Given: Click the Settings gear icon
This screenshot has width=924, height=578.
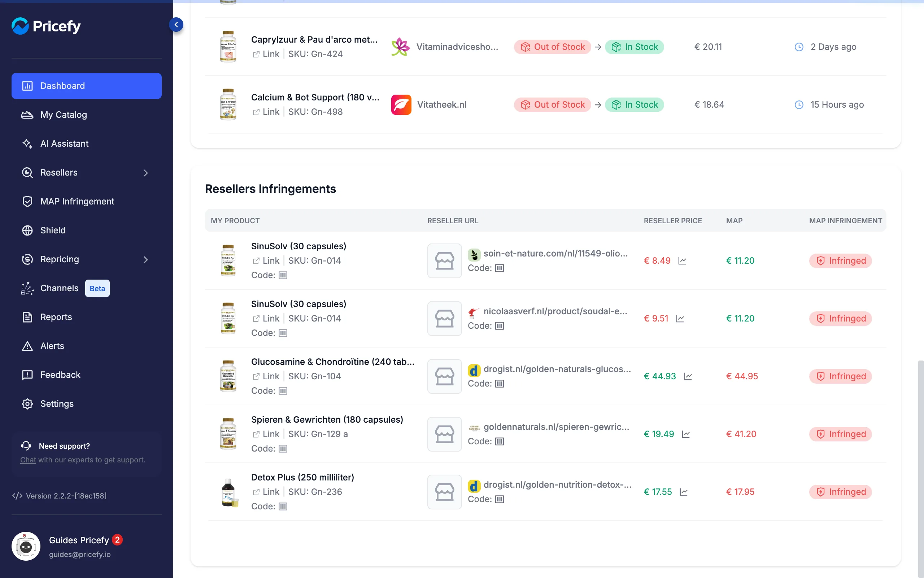Looking at the screenshot, I should [x=27, y=404].
